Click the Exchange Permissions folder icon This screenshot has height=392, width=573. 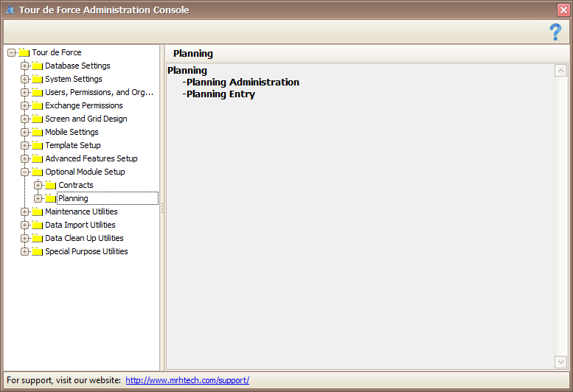38,105
